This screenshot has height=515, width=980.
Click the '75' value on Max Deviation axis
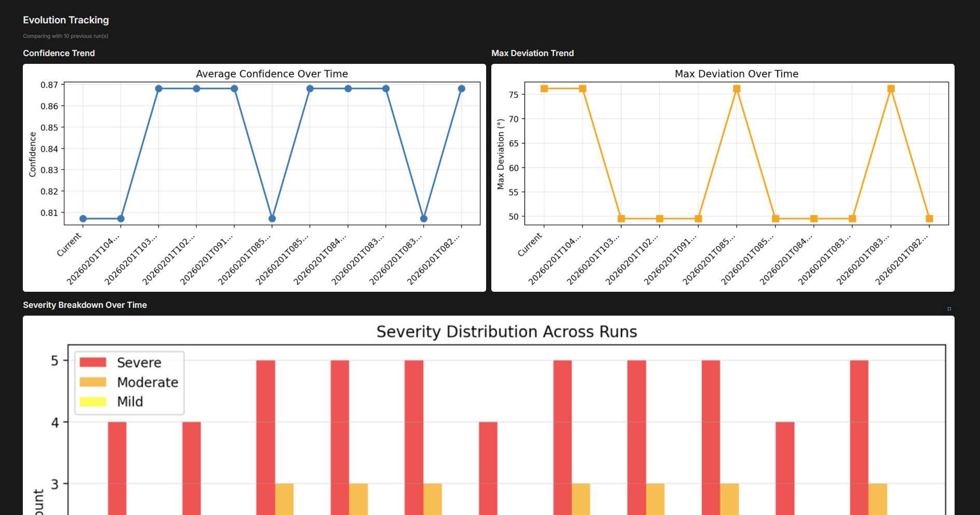coord(514,94)
